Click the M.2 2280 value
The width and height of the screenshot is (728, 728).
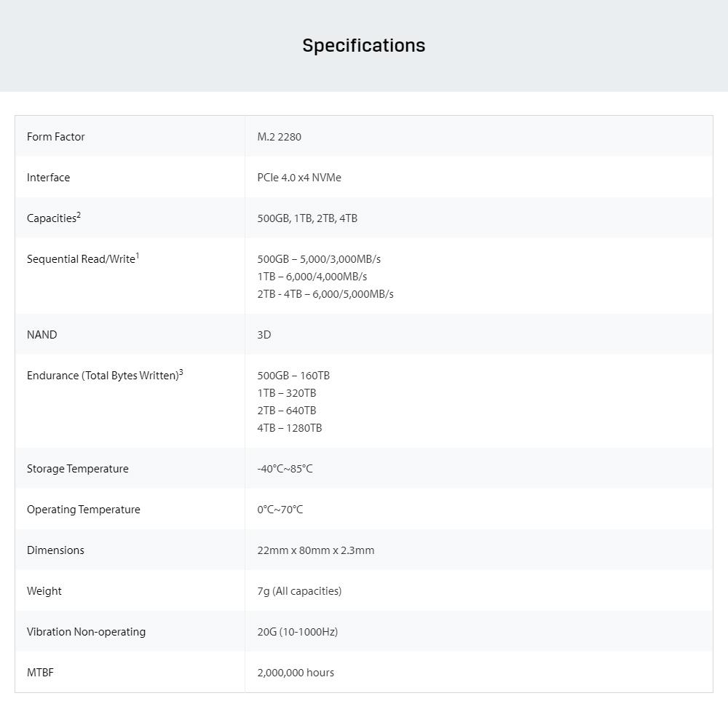click(279, 137)
